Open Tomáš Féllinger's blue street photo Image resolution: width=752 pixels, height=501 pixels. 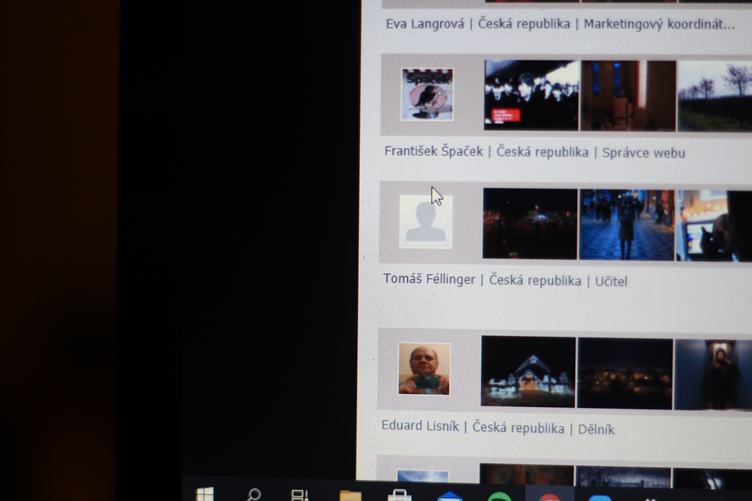coord(627,225)
